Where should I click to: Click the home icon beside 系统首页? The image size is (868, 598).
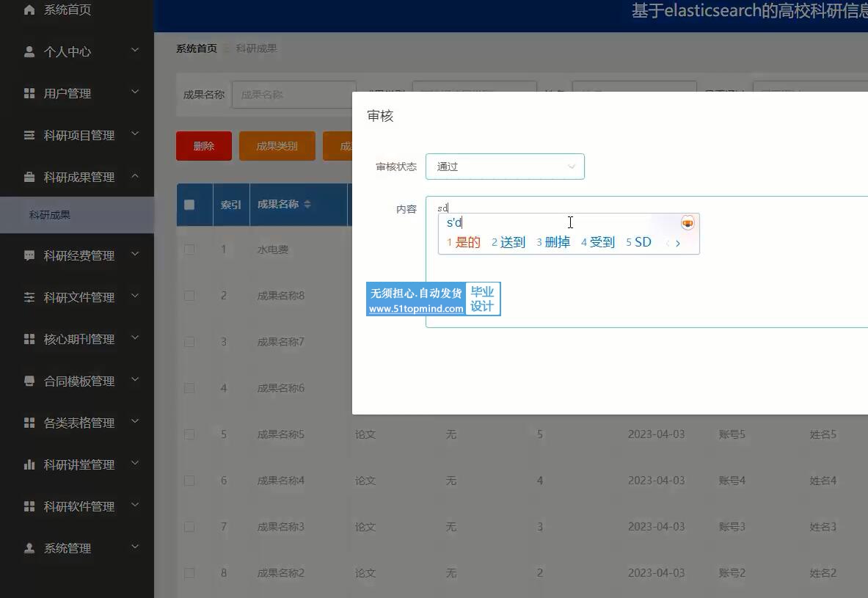pyautogui.click(x=29, y=10)
